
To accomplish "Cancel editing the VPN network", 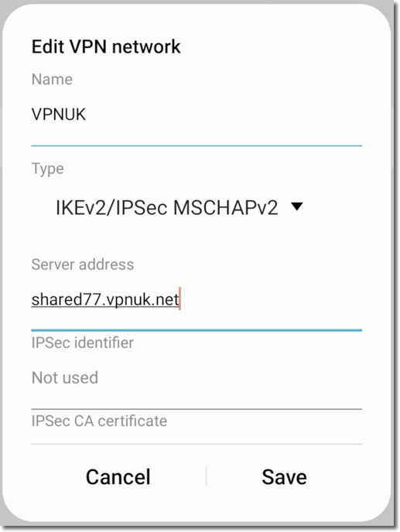I will coord(118,476).
